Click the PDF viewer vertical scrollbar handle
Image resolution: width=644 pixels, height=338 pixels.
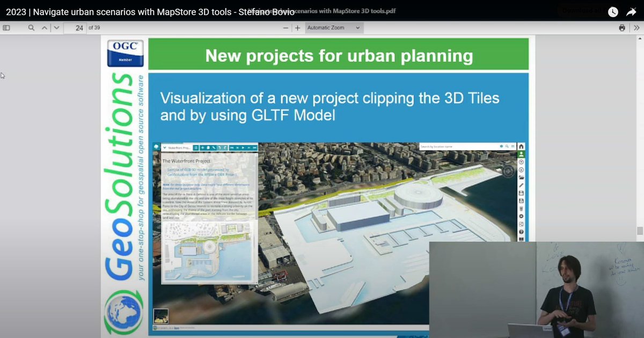pos(640,231)
